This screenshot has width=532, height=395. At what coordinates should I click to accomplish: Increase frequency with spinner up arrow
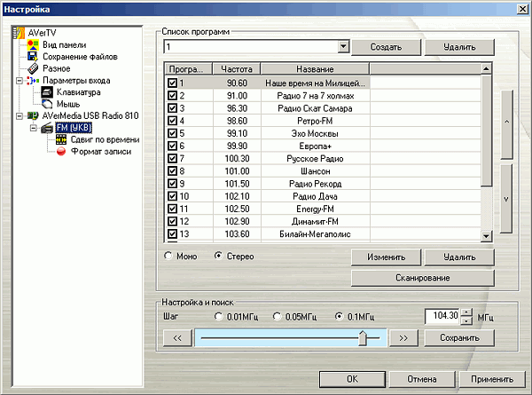[x=467, y=312]
